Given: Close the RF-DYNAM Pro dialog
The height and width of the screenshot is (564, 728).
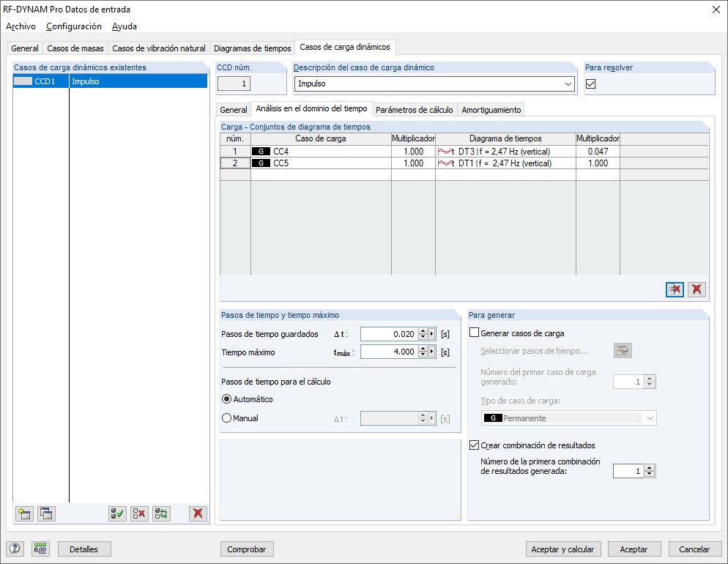Looking at the screenshot, I should click(x=716, y=10).
